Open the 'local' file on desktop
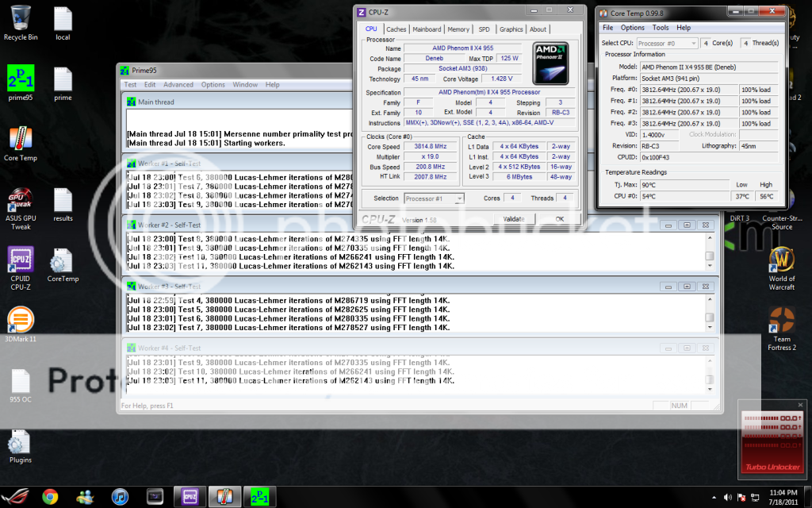 (x=63, y=23)
